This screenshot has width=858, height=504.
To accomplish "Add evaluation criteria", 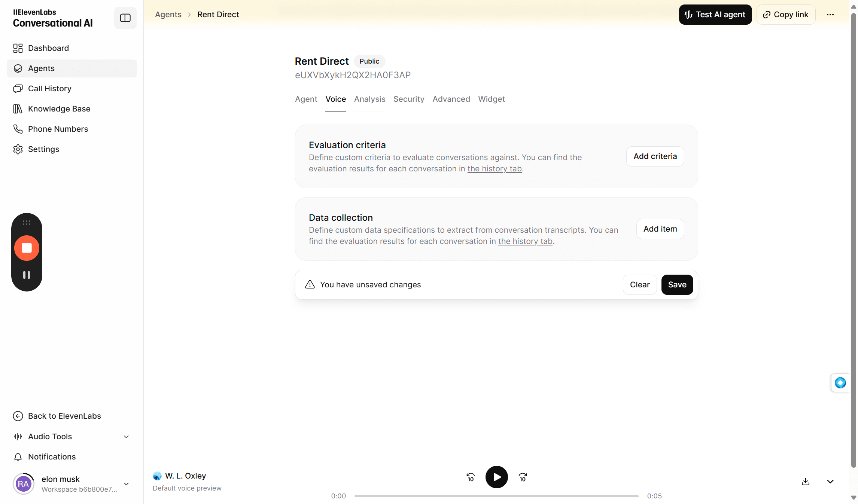I will coord(655,156).
